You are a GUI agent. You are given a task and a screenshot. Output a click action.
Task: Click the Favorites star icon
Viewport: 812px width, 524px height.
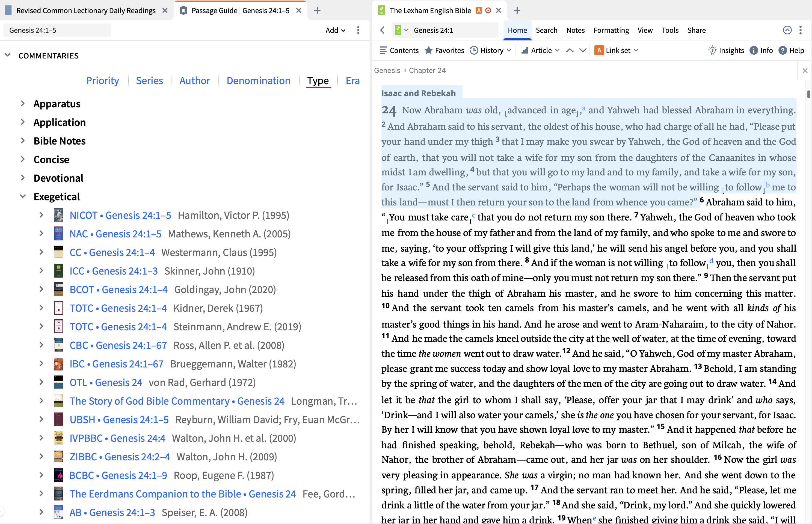click(x=428, y=50)
